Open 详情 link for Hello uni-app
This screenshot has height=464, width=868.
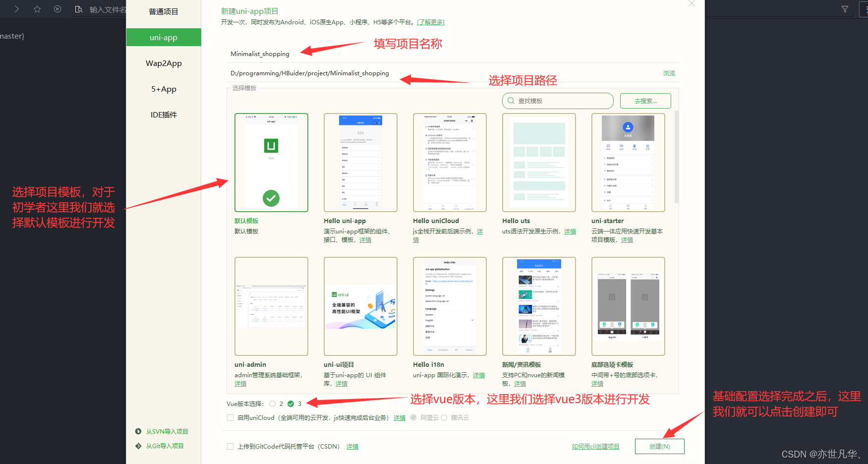click(365, 240)
